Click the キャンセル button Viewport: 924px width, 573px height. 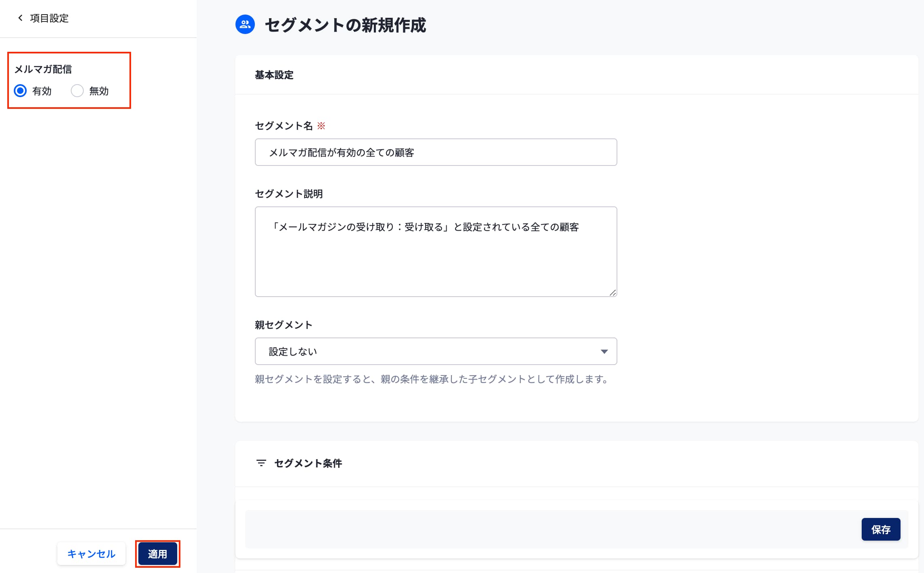[x=91, y=554]
